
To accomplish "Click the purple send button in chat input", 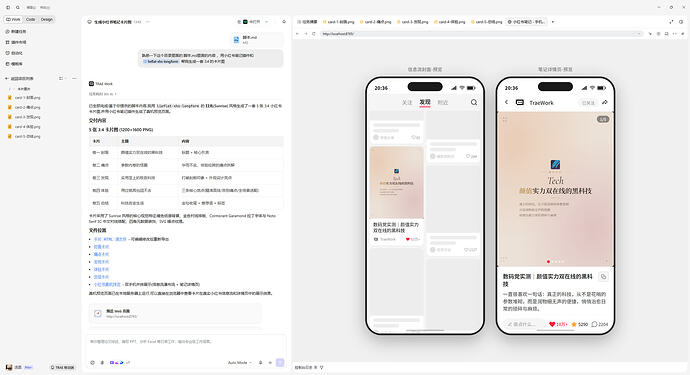I will (x=280, y=363).
